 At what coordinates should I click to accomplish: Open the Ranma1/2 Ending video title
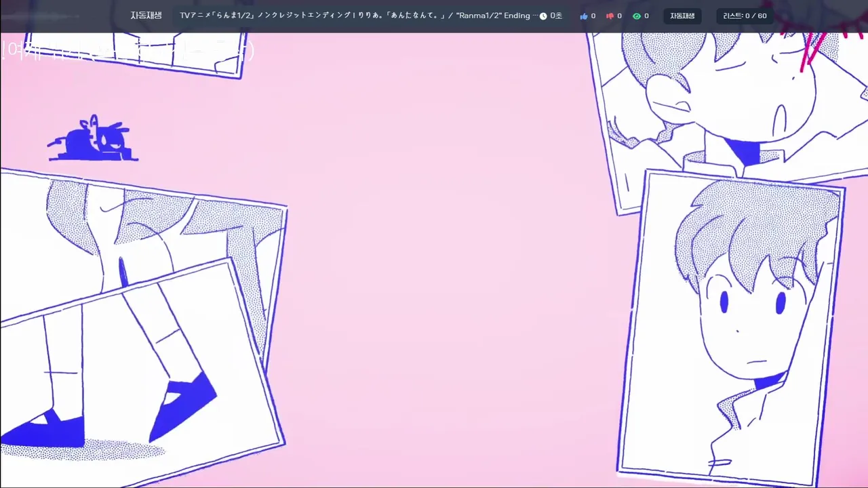click(358, 16)
